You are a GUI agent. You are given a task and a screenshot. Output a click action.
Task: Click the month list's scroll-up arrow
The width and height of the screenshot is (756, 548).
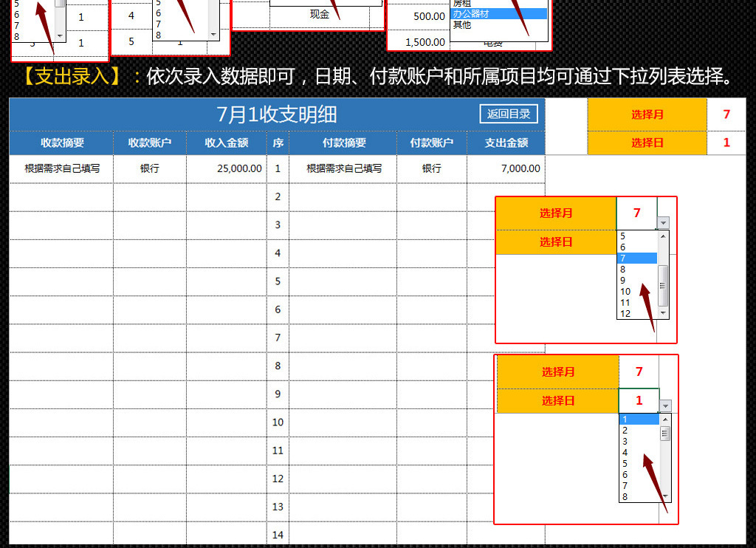[663, 236]
